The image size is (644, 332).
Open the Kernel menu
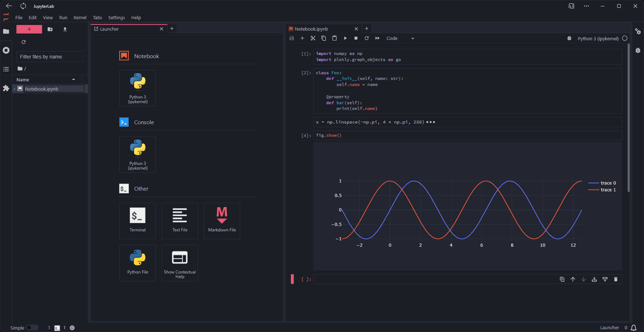(x=79, y=18)
